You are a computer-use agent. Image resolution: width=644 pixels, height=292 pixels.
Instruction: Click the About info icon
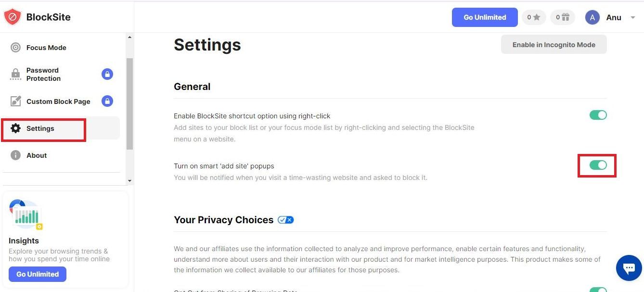point(15,155)
